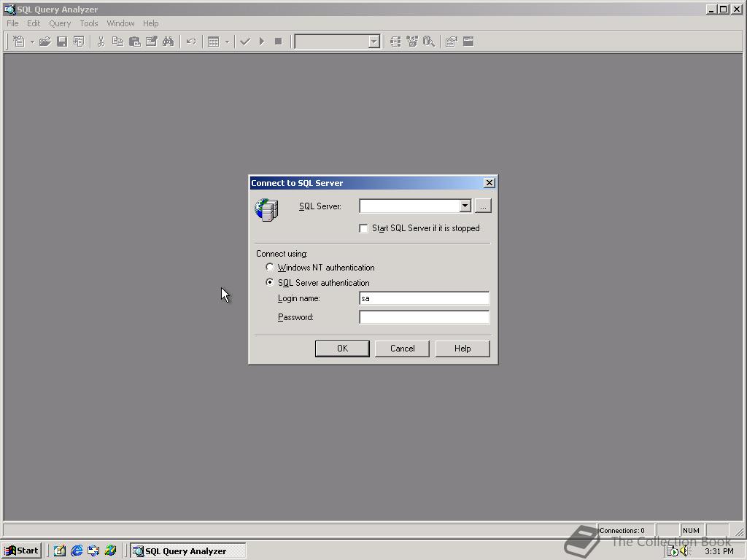Select SQL Server authentication radio button

point(270,282)
